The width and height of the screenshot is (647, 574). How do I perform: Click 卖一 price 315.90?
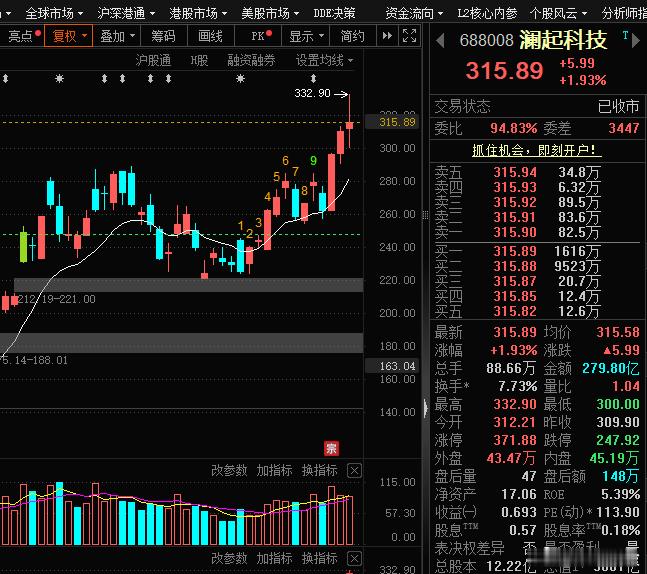pyautogui.click(x=515, y=232)
